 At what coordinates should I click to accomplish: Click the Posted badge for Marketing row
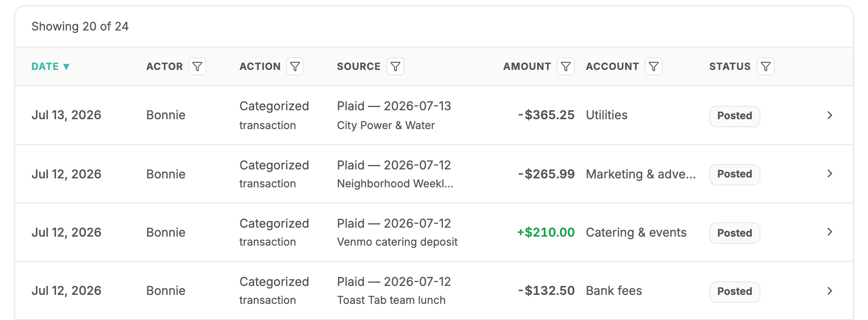(x=734, y=174)
